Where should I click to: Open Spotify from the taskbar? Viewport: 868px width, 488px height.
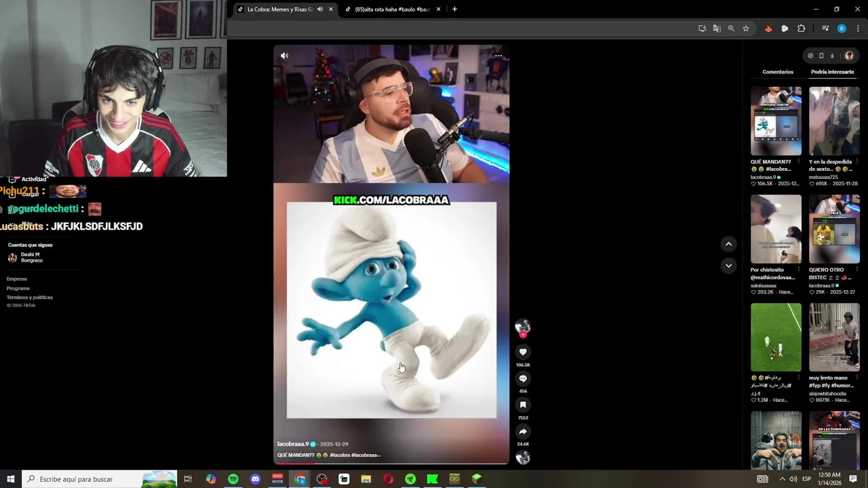pyautogui.click(x=233, y=479)
